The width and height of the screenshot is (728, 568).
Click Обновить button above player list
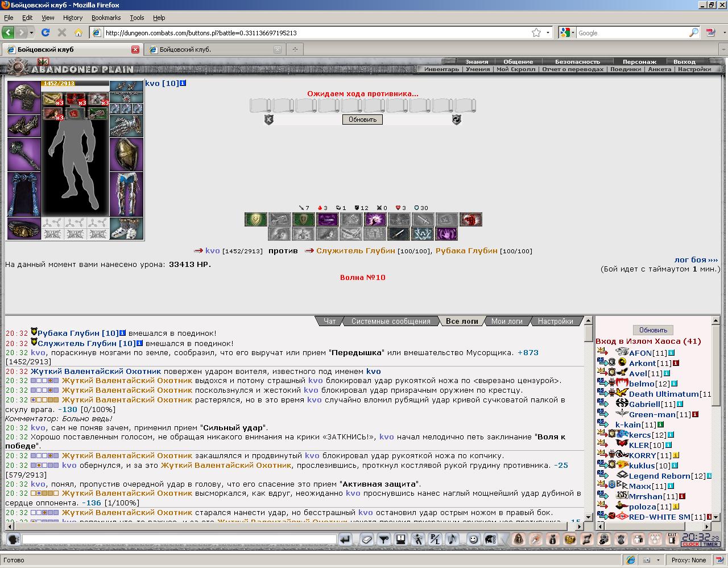click(653, 330)
